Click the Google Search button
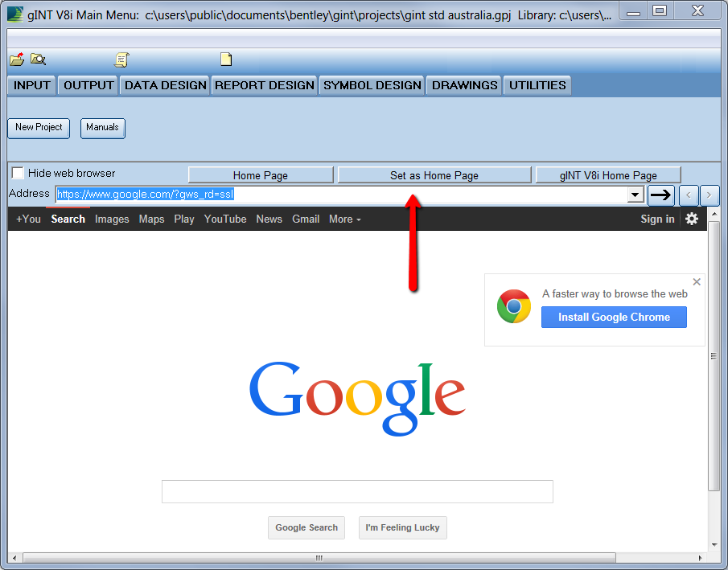728x570 pixels. click(x=306, y=527)
